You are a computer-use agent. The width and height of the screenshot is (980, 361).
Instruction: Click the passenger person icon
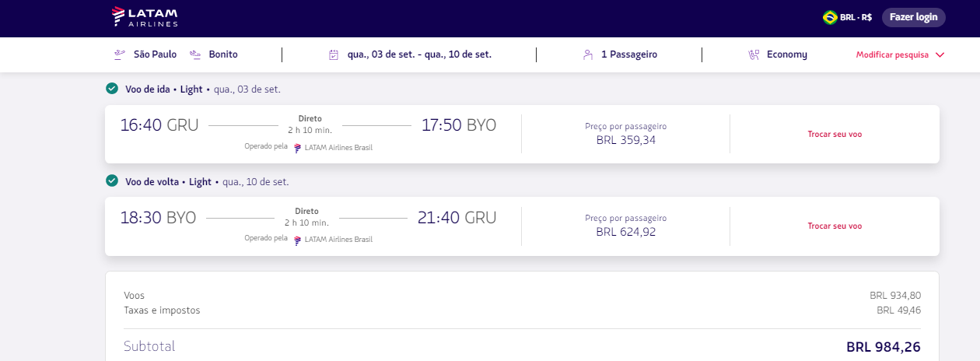(x=588, y=55)
